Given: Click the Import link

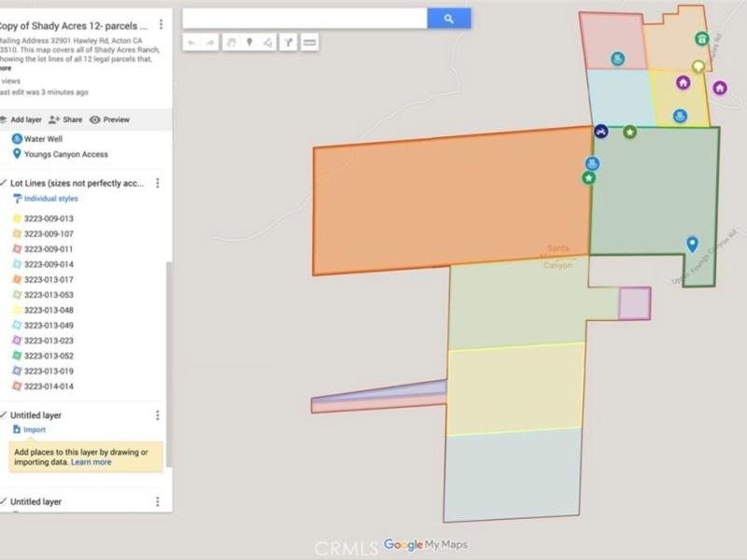Looking at the screenshot, I should [x=30, y=429].
